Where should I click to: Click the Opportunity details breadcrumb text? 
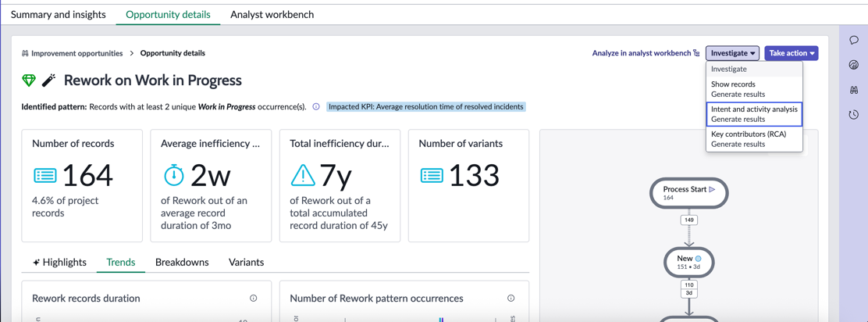tap(173, 54)
